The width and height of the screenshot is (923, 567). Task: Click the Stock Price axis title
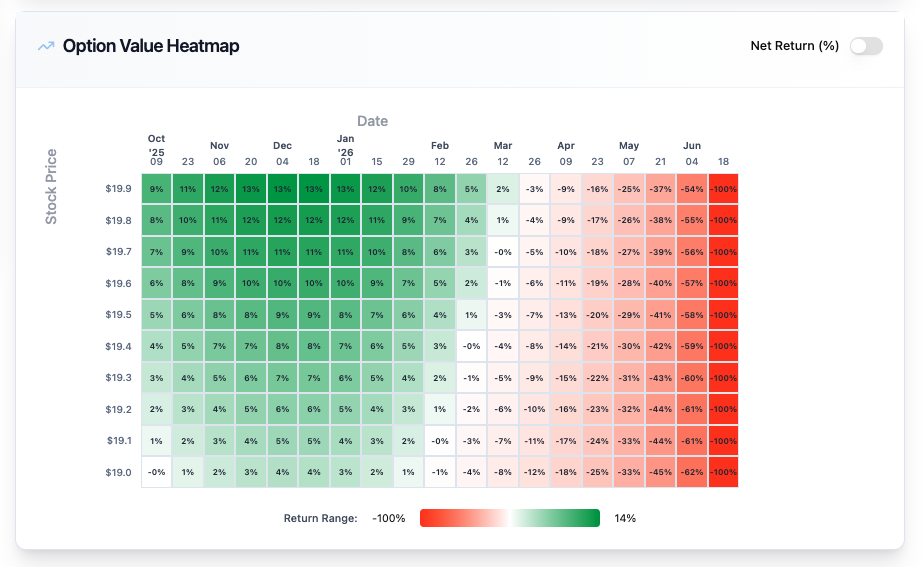[52, 186]
